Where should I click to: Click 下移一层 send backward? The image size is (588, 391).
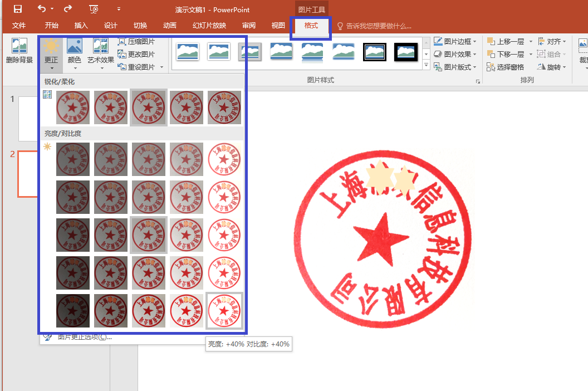pyautogui.click(x=506, y=54)
